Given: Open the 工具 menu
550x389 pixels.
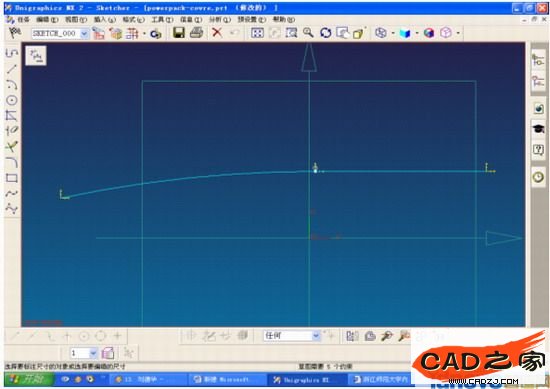Looking at the screenshot, I should coord(162,19).
